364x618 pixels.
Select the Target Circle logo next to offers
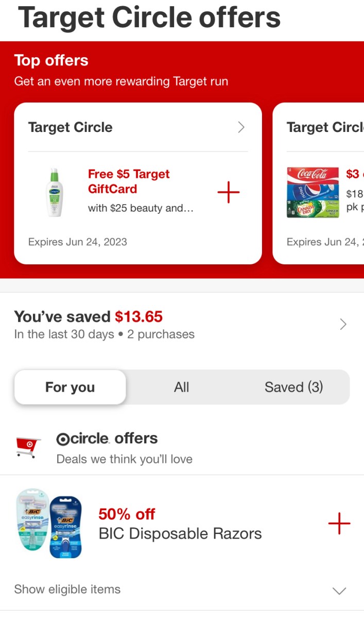pos(64,439)
